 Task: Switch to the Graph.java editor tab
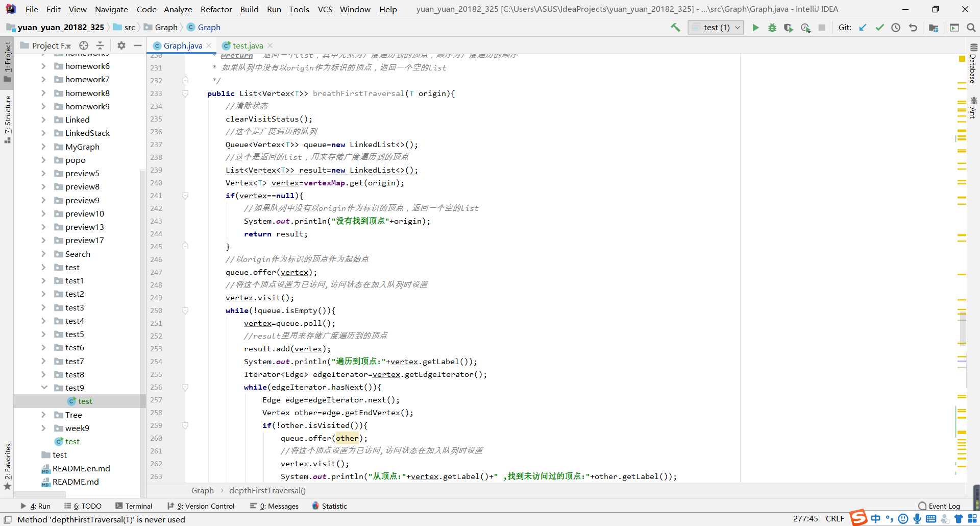point(183,45)
